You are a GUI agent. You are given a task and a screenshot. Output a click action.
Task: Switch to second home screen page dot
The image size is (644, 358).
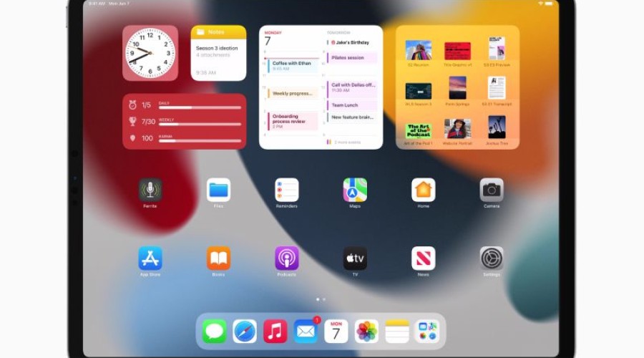pos(324,299)
